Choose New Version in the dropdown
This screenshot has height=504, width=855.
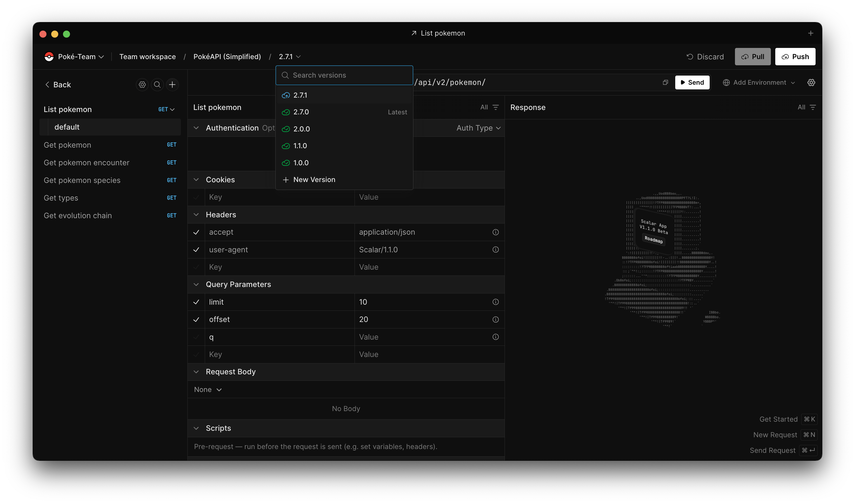[344, 180]
